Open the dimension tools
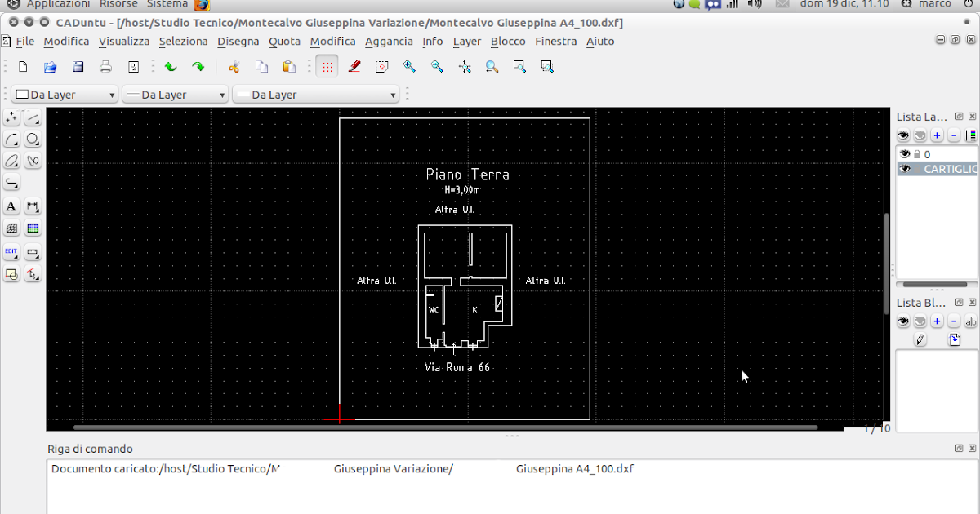 coord(33,207)
